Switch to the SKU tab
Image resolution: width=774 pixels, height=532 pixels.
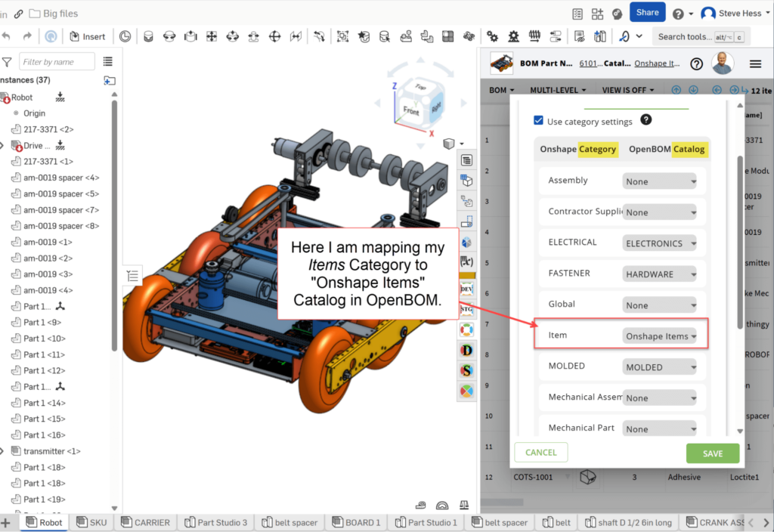(x=91, y=522)
